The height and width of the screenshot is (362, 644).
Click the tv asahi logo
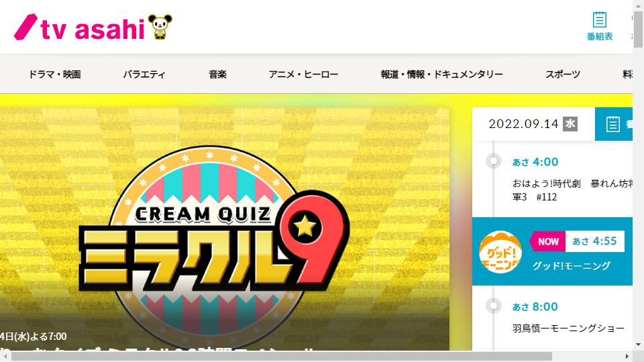(80, 27)
